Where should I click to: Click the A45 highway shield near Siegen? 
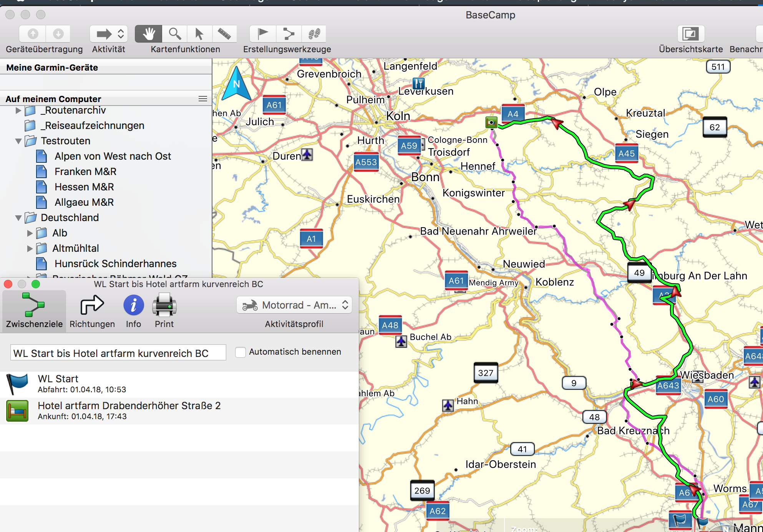pyautogui.click(x=627, y=154)
